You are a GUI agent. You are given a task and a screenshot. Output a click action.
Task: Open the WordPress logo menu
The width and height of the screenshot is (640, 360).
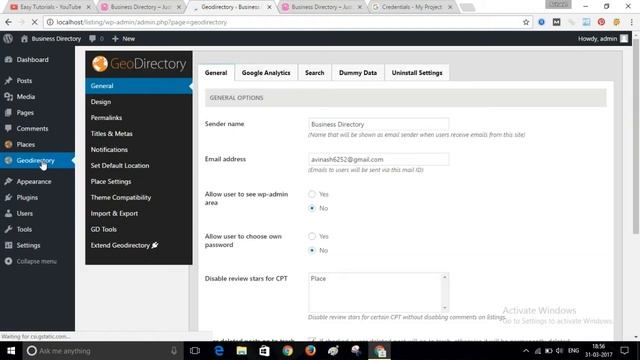(x=8, y=39)
